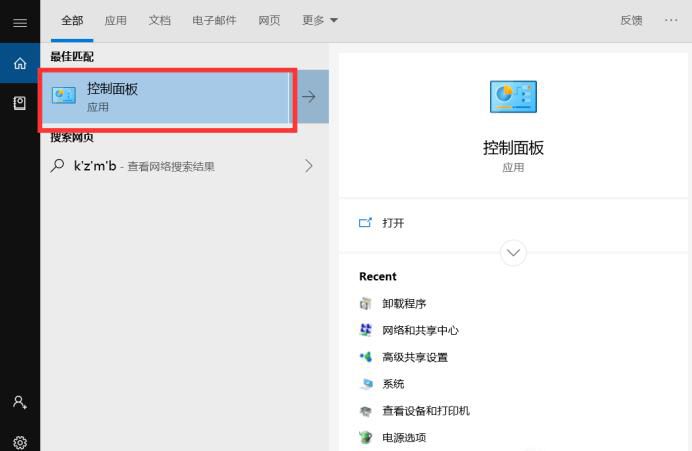Switch to the 网页 tab
The height and width of the screenshot is (451, 692).
(x=269, y=20)
